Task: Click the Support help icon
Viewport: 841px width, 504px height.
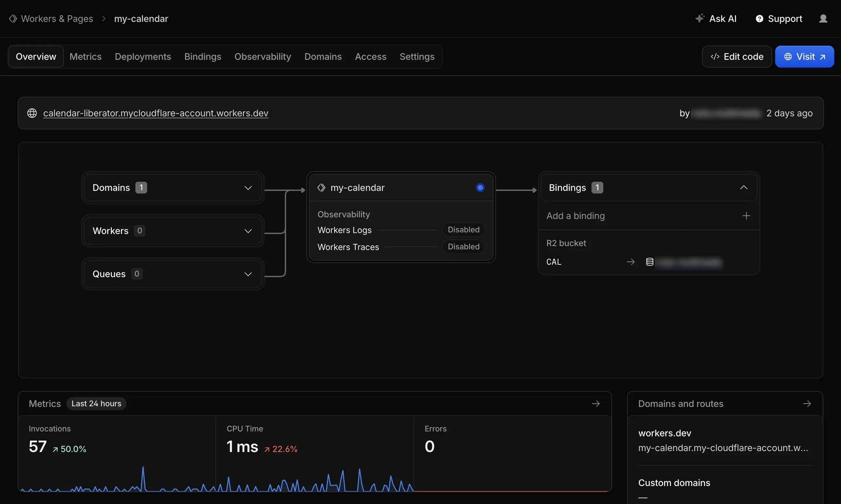Action: pos(760,19)
